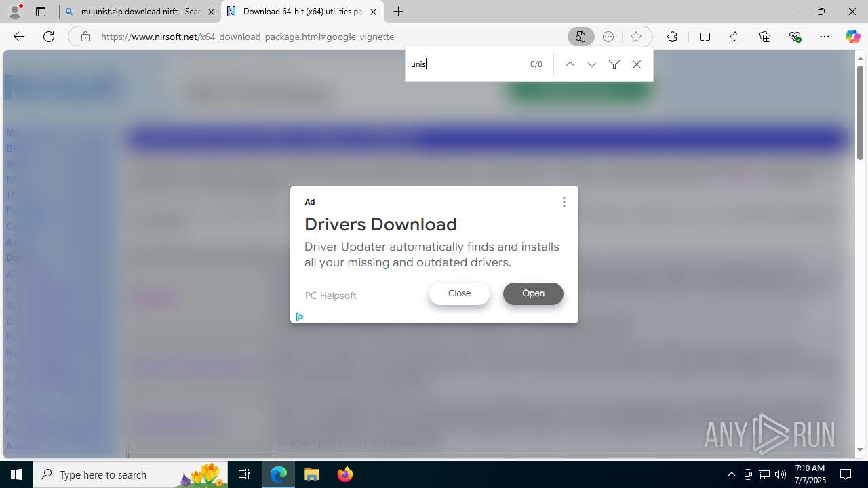Switch to muunist.zip download search tab

tap(140, 12)
